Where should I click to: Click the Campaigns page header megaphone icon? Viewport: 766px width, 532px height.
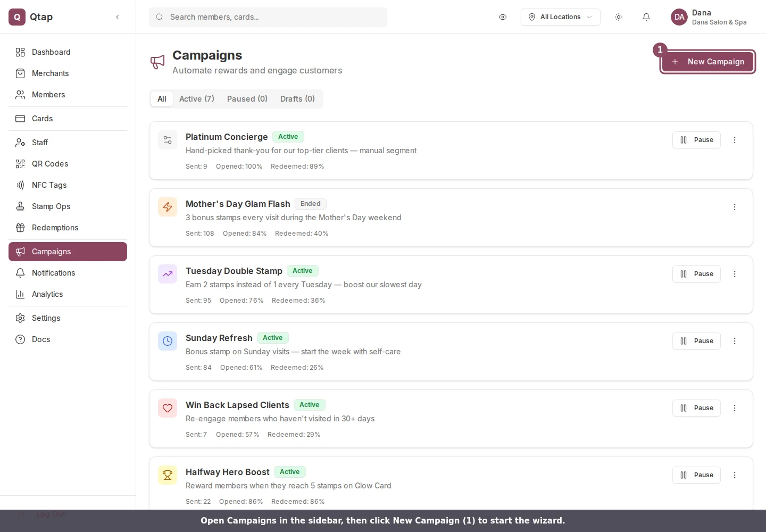tap(157, 62)
